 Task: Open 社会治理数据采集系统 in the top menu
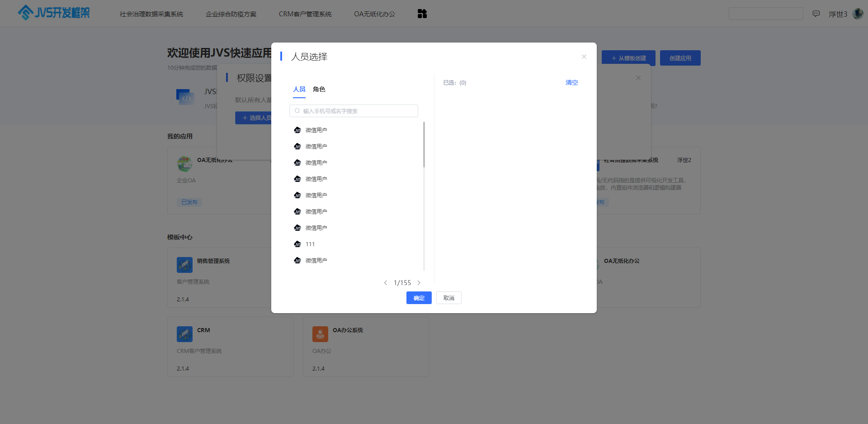tap(151, 14)
